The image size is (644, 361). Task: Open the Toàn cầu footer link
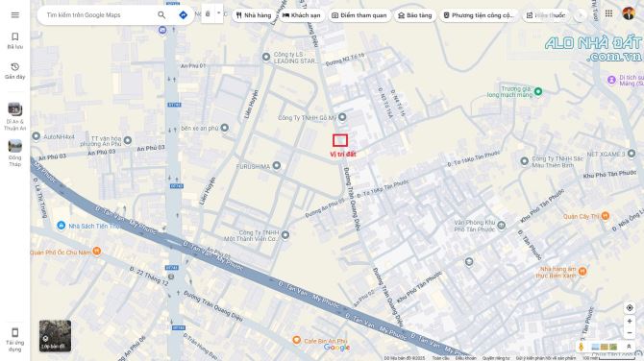point(440,358)
